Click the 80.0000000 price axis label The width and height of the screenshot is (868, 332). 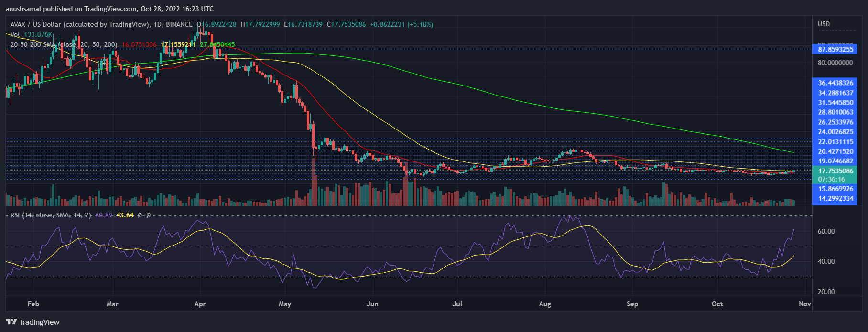pyautogui.click(x=835, y=63)
